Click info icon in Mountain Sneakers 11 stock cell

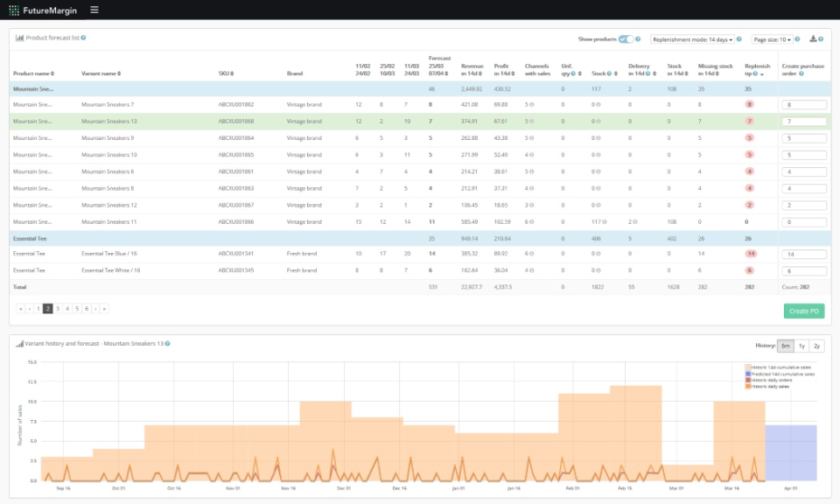pos(605,221)
